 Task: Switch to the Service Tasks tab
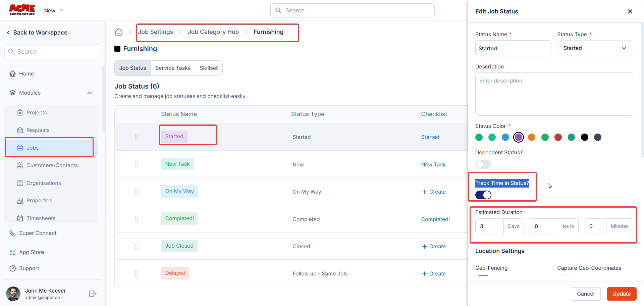173,68
